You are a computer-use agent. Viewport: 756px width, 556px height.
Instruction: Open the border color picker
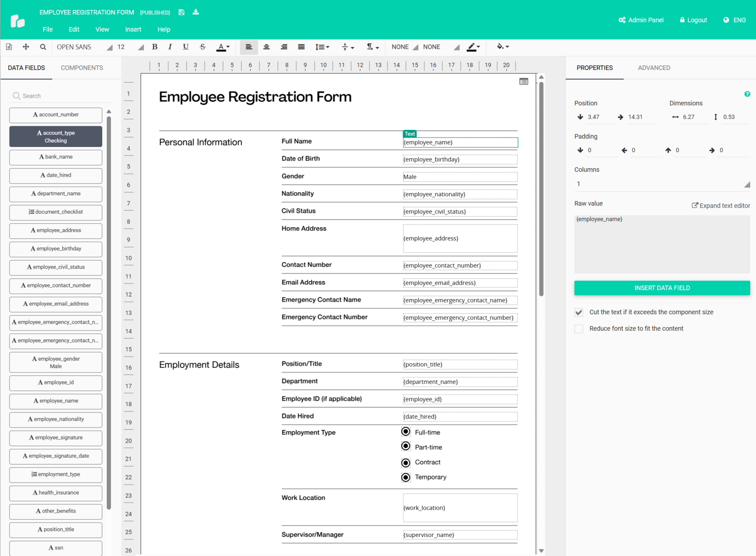pos(473,47)
